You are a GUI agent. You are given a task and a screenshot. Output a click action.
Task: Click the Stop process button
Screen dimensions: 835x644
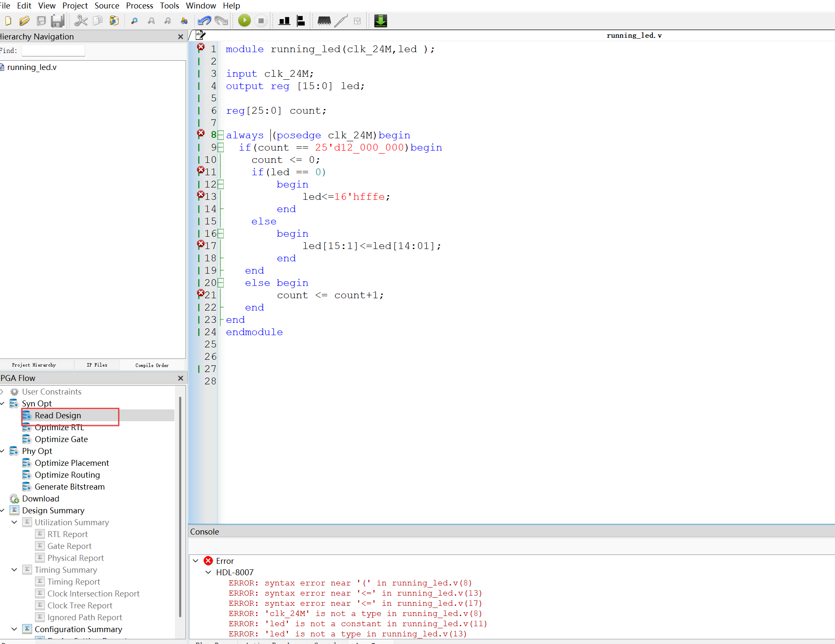(261, 20)
